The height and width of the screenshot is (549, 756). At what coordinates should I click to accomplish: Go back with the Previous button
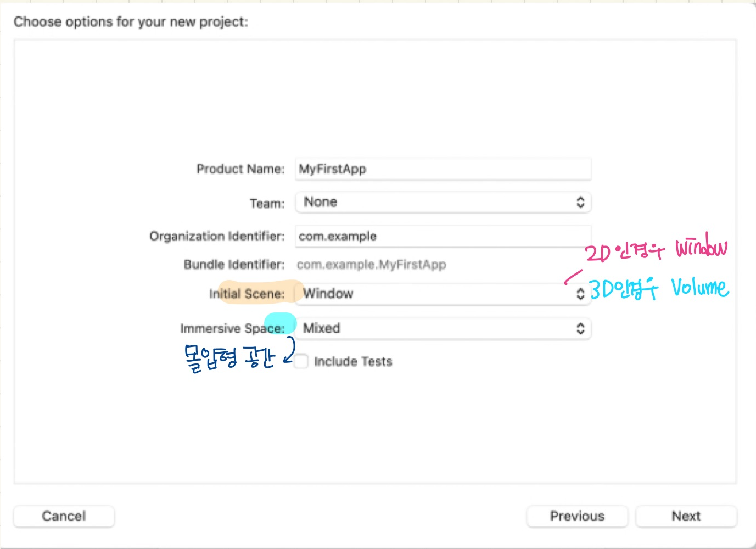577,516
